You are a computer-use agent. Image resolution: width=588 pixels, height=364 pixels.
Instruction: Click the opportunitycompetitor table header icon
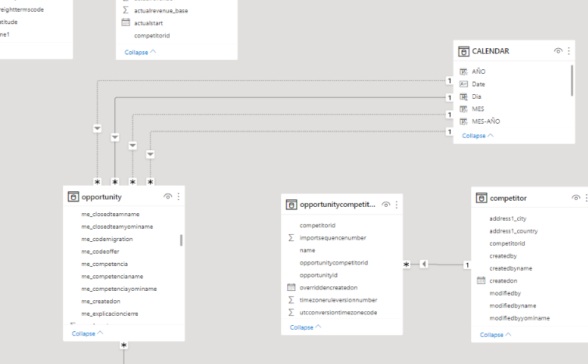291,205
